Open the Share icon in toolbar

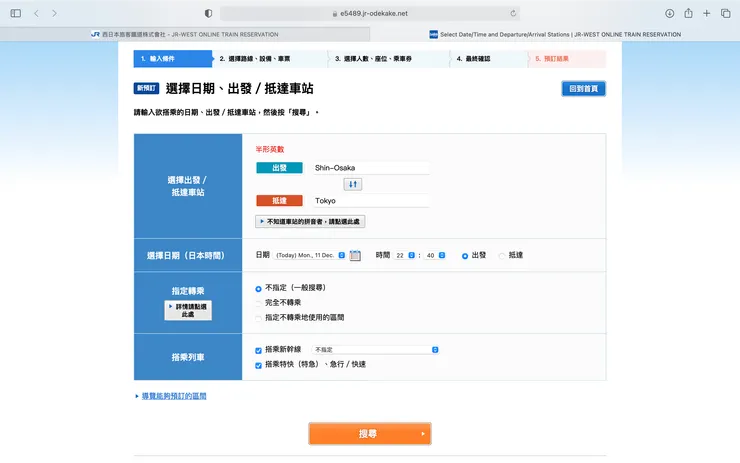click(688, 13)
